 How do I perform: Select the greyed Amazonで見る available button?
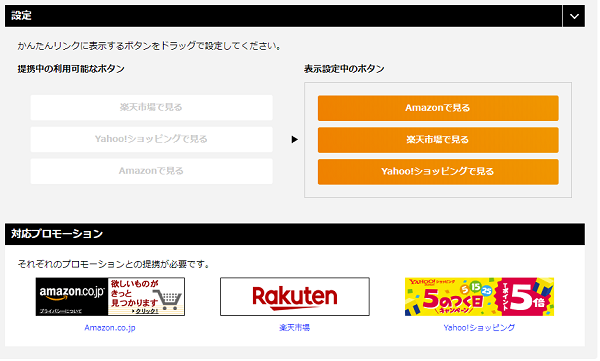pos(152,172)
